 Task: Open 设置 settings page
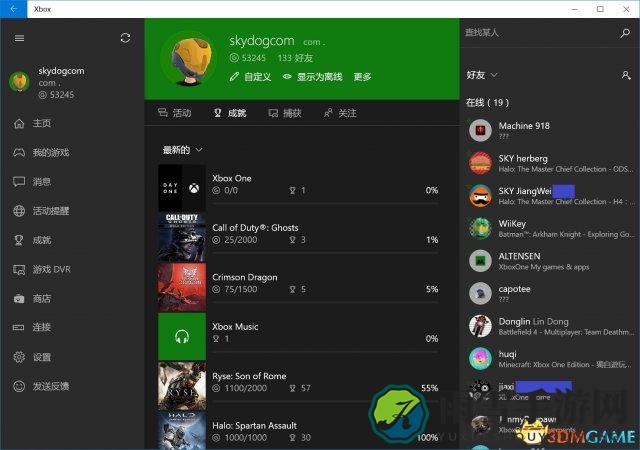42,357
